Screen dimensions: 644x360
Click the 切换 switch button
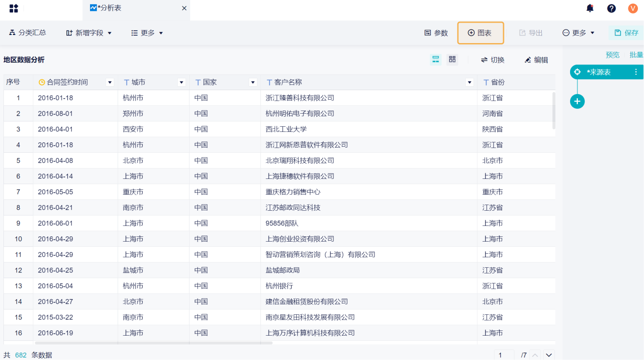493,60
